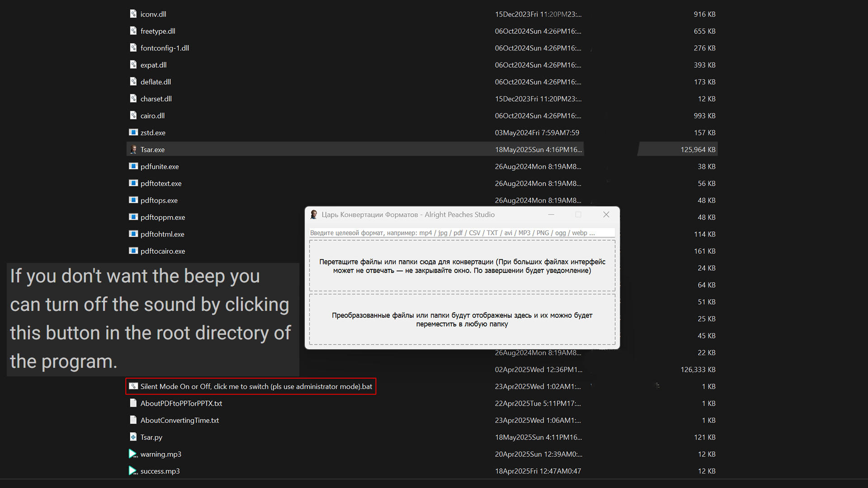Minimize the converter dialog window

pyautogui.click(x=551, y=214)
